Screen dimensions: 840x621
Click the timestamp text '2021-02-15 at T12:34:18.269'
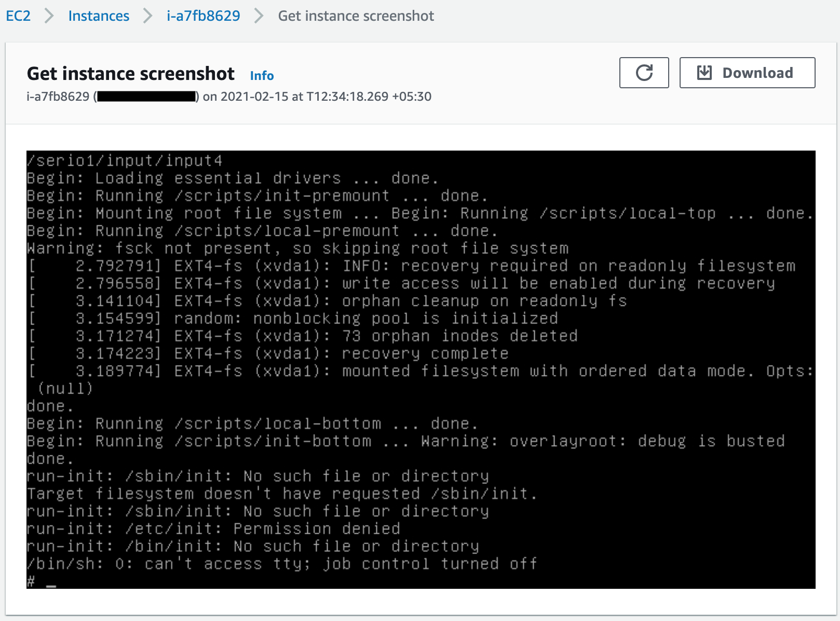tap(304, 97)
